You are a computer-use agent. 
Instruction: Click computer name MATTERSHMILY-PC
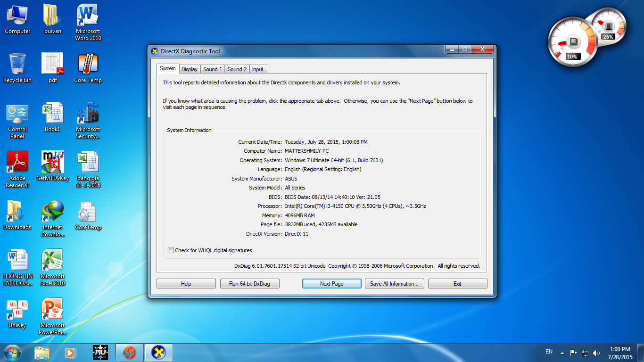tap(307, 151)
